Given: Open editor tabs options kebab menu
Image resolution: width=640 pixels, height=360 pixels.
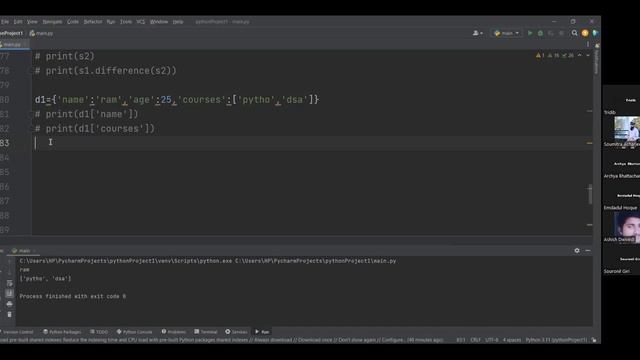Looking at the screenshot, I should 588,44.
